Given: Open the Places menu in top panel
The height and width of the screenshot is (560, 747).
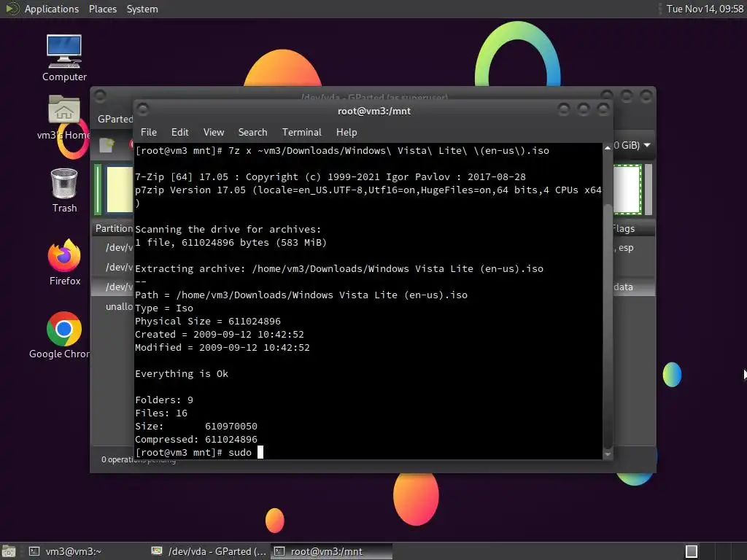Looking at the screenshot, I should click(x=102, y=9).
